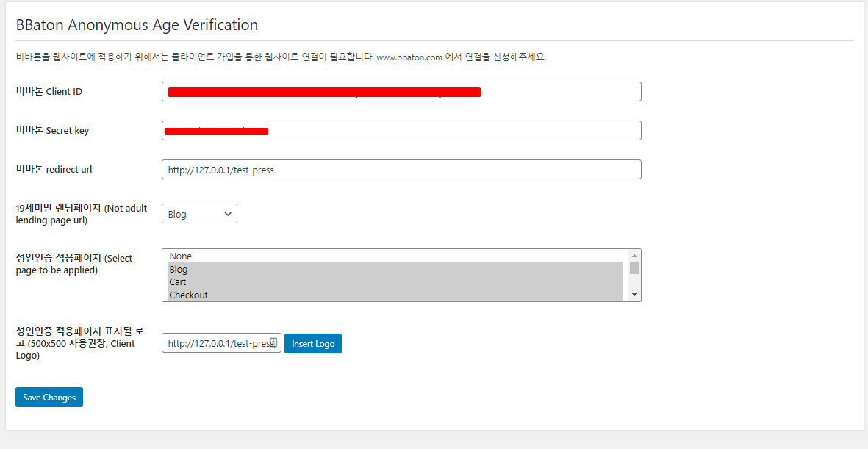Click the BBaton Anonymous Age Verification heading

[x=137, y=25]
